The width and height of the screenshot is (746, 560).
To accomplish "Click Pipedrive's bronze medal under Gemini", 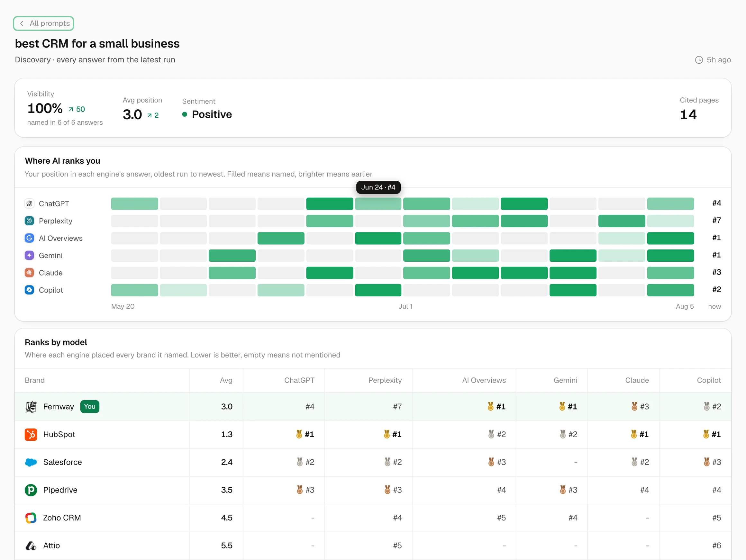I will pyautogui.click(x=563, y=490).
